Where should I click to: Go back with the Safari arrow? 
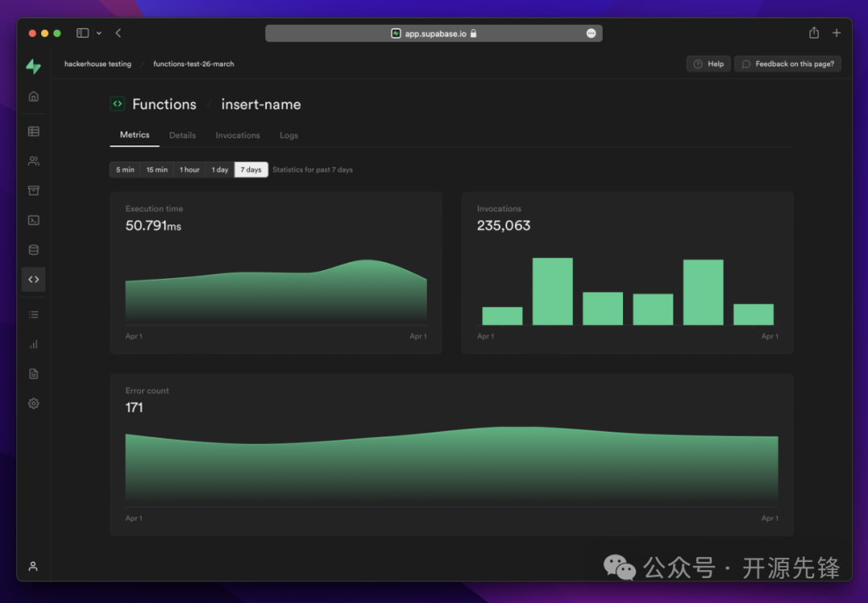(x=118, y=33)
